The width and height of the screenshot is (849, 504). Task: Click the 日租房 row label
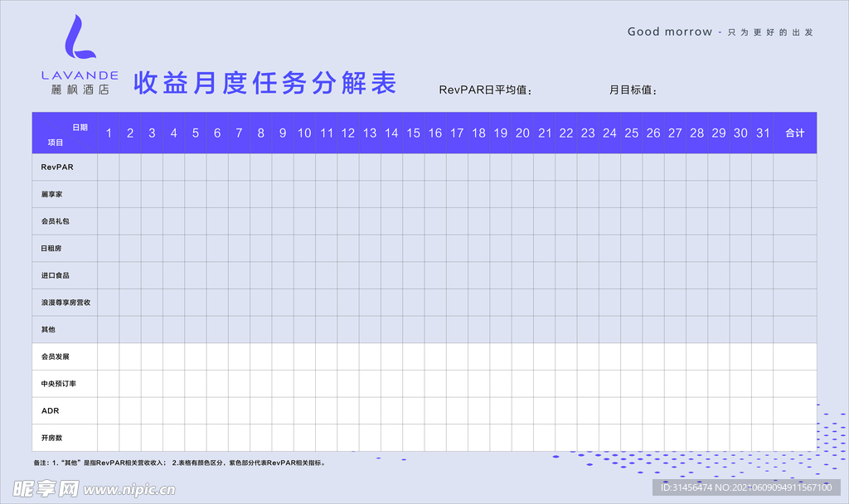pyautogui.click(x=53, y=249)
